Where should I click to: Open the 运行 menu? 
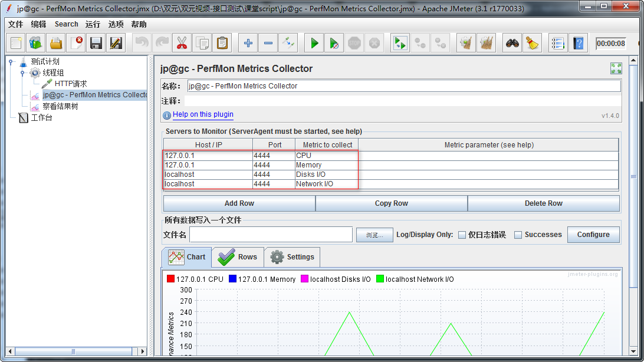pos(93,24)
